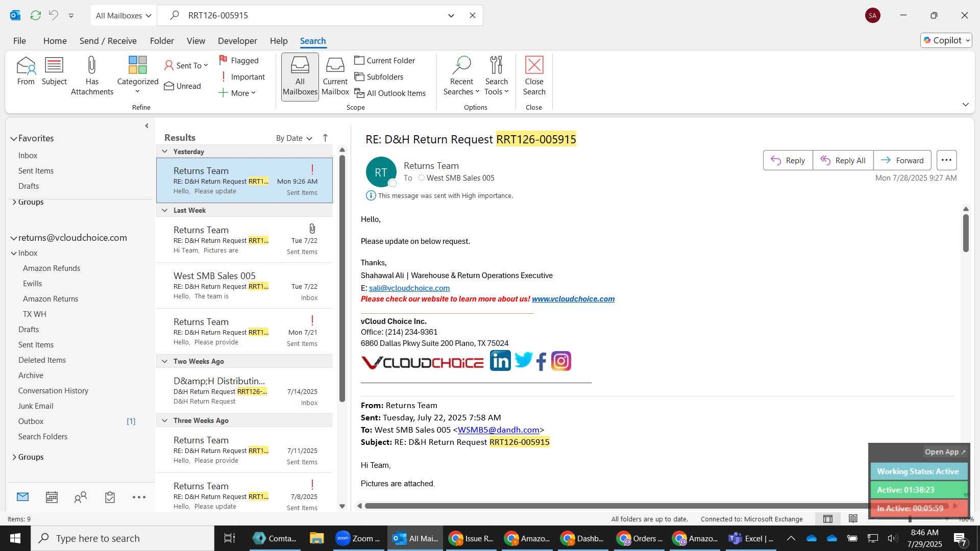This screenshot has height=551, width=980.
Task: Reverse the sort order arrow
Action: (325, 138)
